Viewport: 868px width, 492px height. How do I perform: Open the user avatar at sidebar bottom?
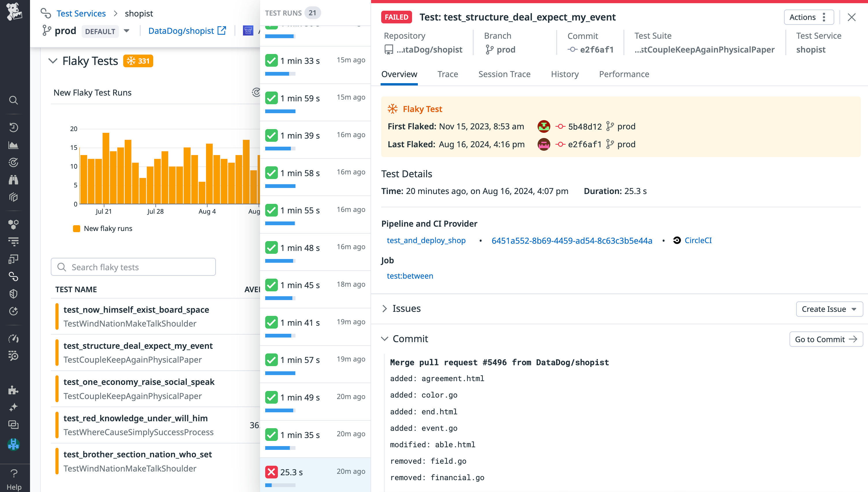pos(14,444)
